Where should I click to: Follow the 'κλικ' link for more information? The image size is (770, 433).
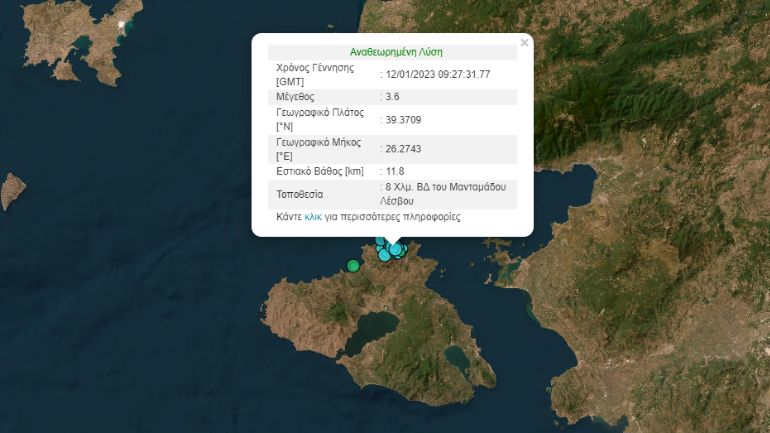click(x=313, y=216)
